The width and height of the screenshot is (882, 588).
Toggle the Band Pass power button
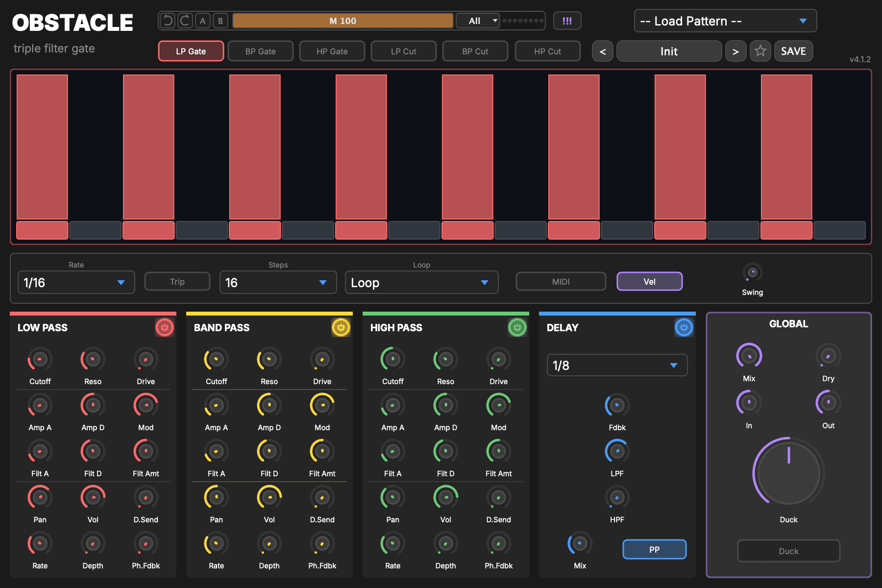click(341, 327)
